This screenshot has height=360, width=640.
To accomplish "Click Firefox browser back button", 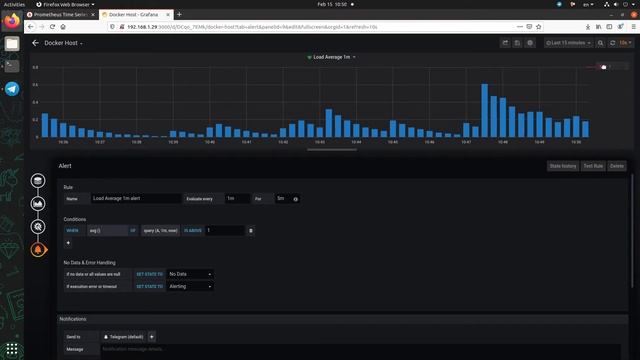I will (x=31, y=27).
